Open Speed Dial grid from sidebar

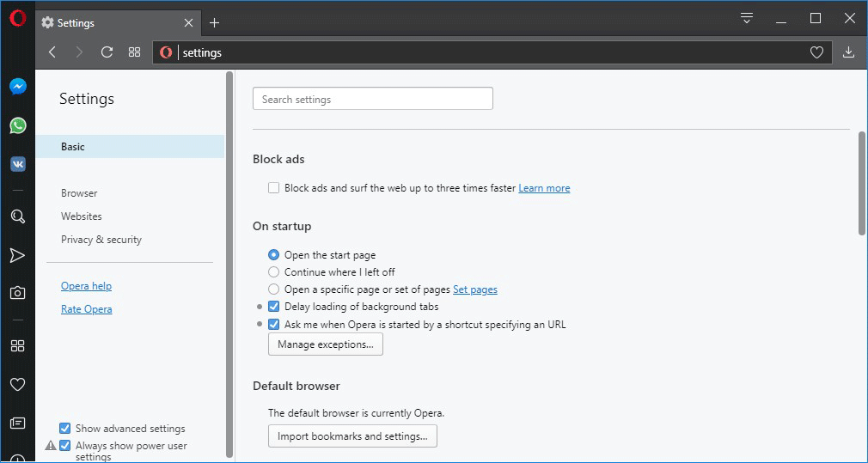coord(18,345)
